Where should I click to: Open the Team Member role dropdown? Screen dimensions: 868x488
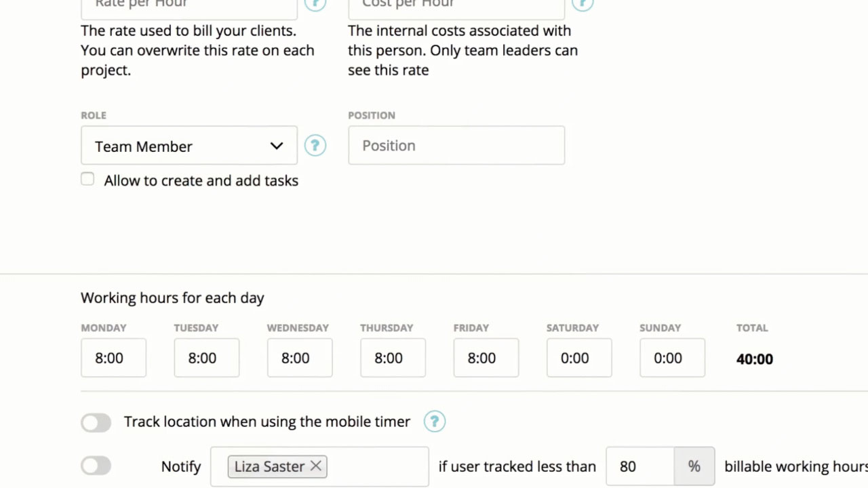point(189,145)
